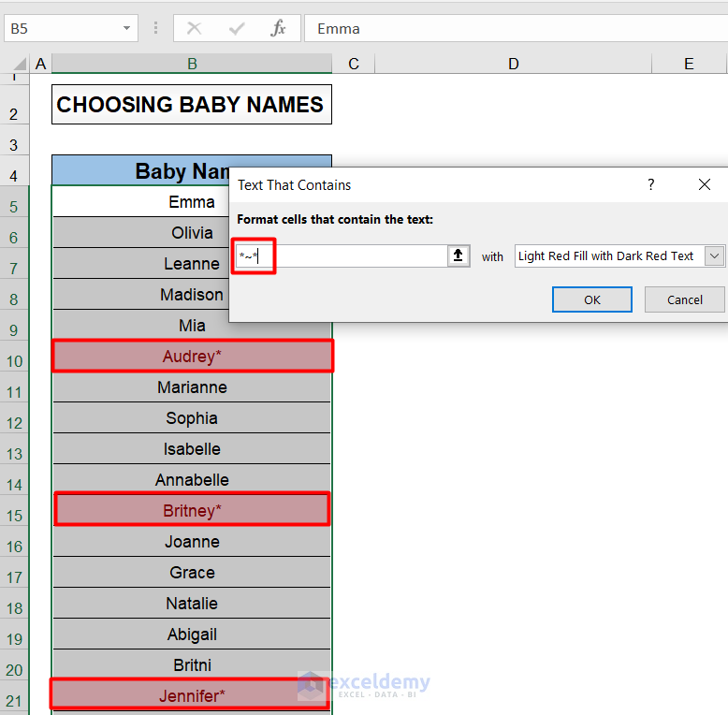Select column C header

[x=354, y=64]
